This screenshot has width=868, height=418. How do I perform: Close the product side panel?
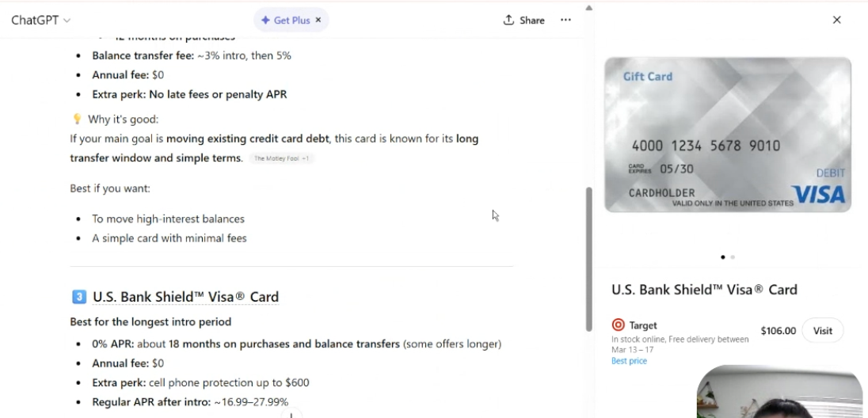(836, 20)
